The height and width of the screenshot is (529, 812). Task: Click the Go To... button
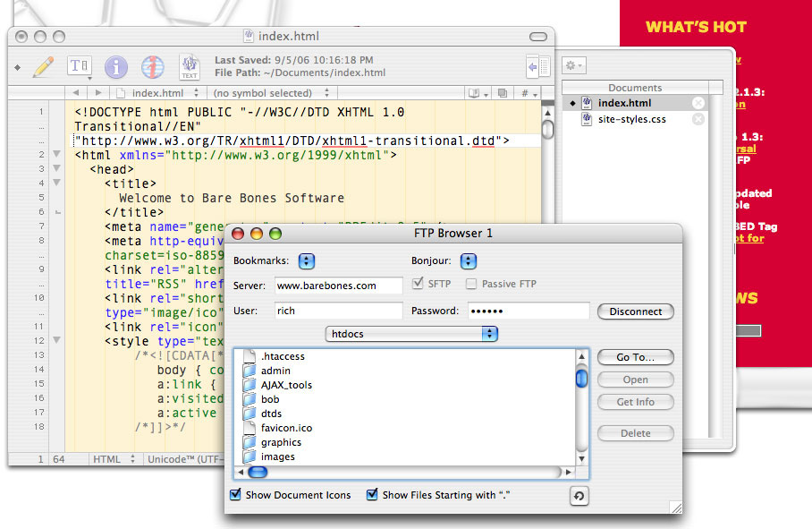pos(635,357)
